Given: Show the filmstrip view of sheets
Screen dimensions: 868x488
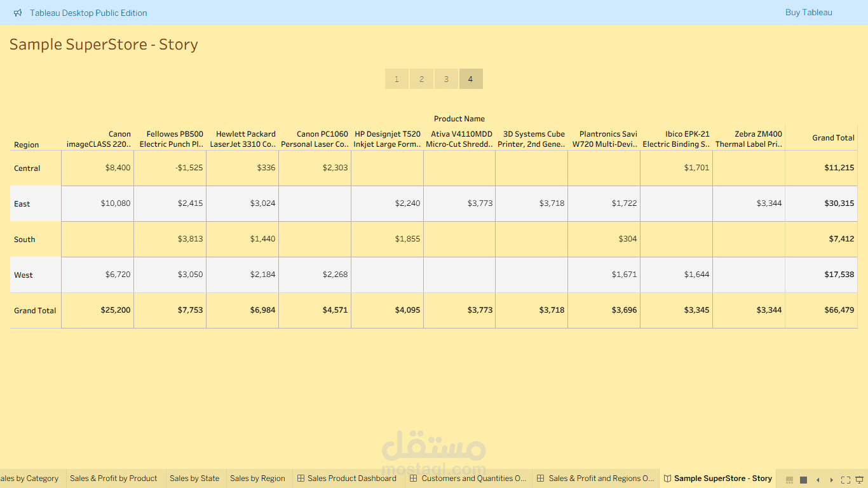Looking at the screenshot, I should click(790, 480).
